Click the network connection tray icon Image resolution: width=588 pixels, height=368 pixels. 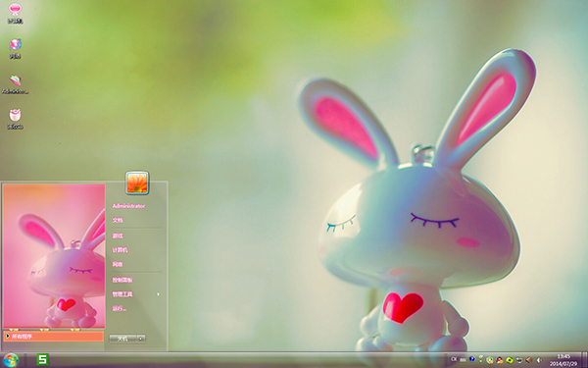pyautogui.click(x=519, y=360)
